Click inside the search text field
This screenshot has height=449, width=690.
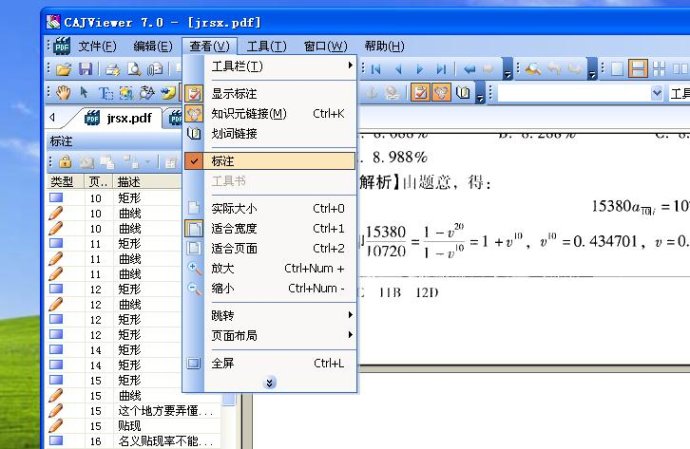(x=574, y=93)
